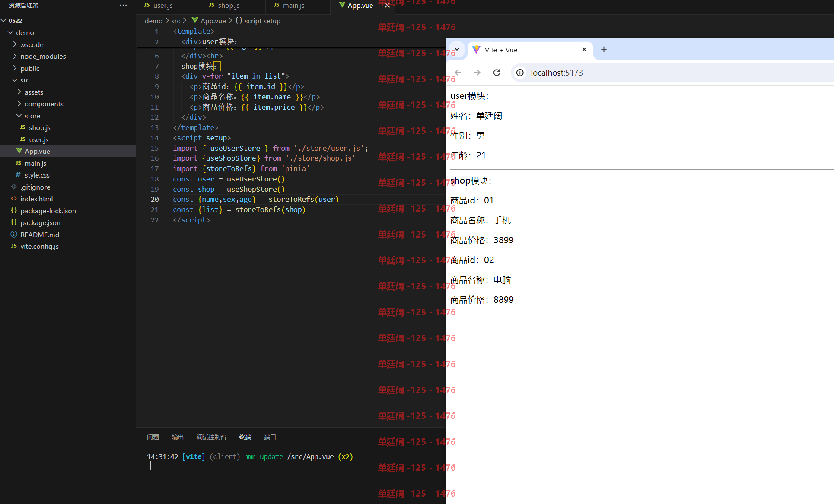Click 商品名称：手机 text in browser
The width and height of the screenshot is (834, 504).
481,220
